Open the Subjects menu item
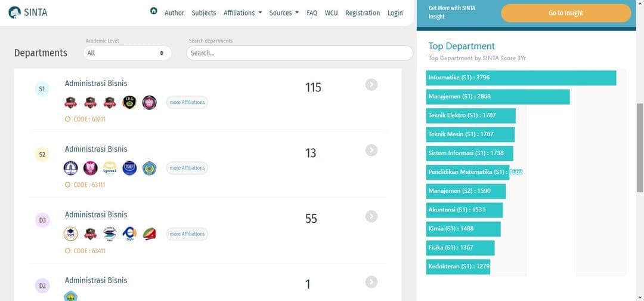Screen dimensions: 644x301 pyautogui.click(x=204, y=13)
